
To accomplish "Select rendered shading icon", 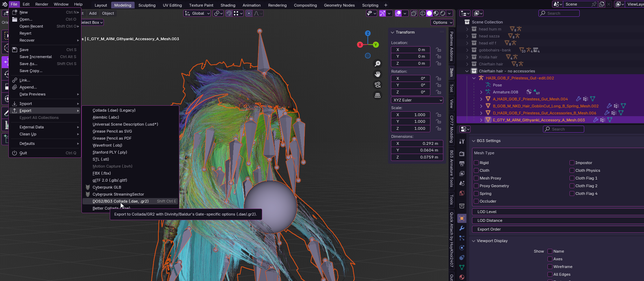I will click(443, 13).
